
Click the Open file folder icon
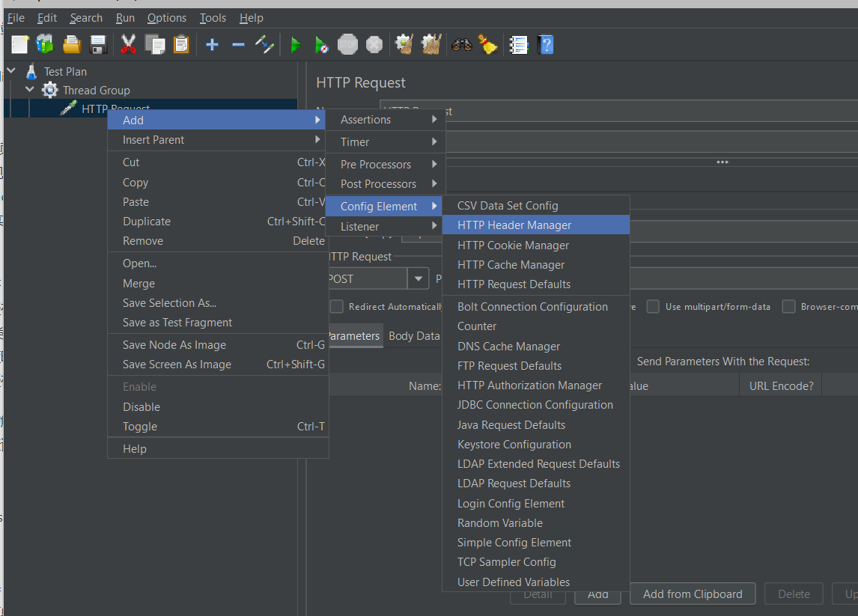click(72, 44)
